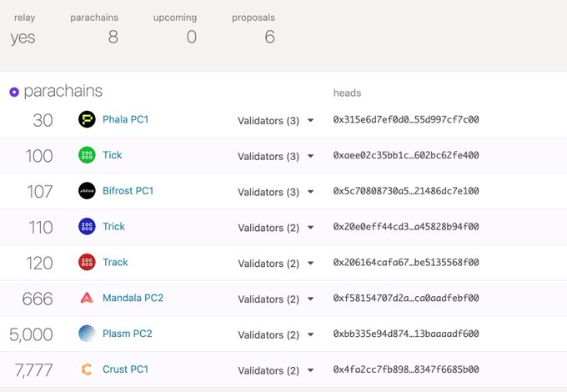Click the Bifrost PC1 black logo icon

pyautogui.click(x=87, y=190)
